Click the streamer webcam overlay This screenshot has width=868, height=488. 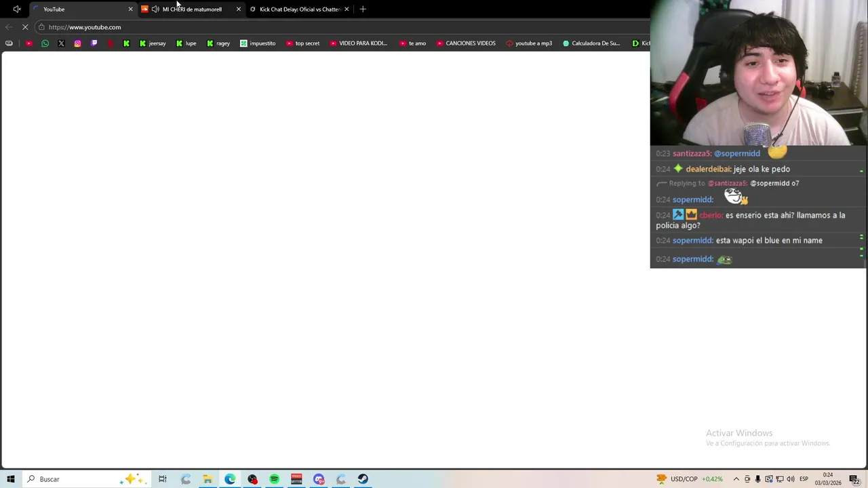point(759,73)
